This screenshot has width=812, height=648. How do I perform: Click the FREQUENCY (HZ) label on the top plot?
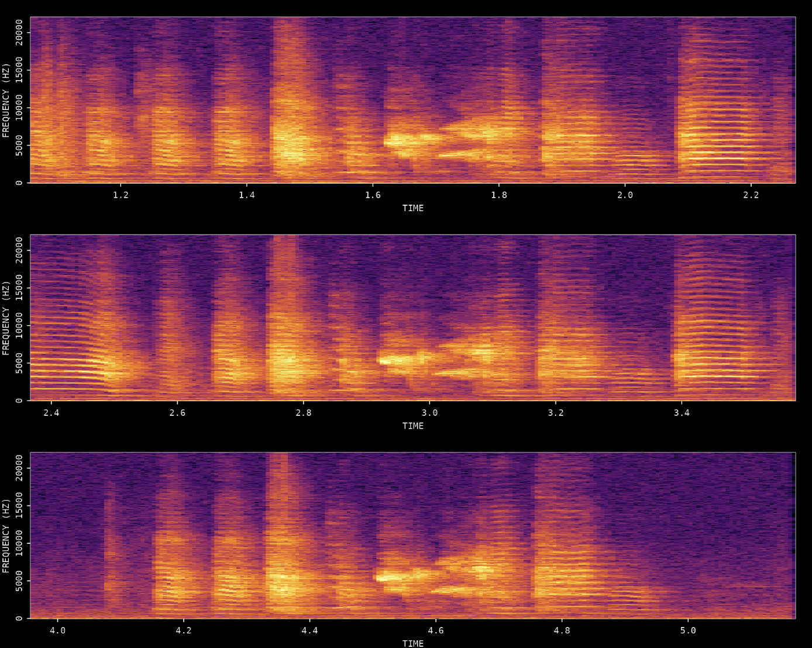click(8, 99)
